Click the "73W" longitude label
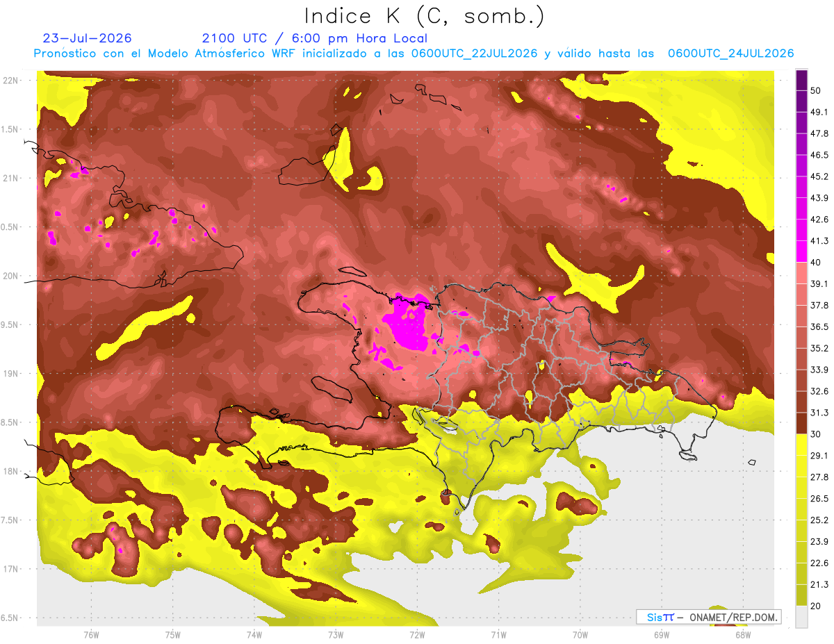Image resolution: width=834 pixels, height=644 pixels. (x=336, y=634)
